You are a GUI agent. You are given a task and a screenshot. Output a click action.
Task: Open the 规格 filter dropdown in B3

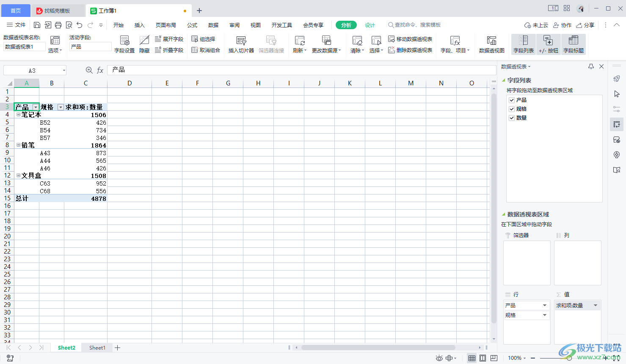(61, 107)
